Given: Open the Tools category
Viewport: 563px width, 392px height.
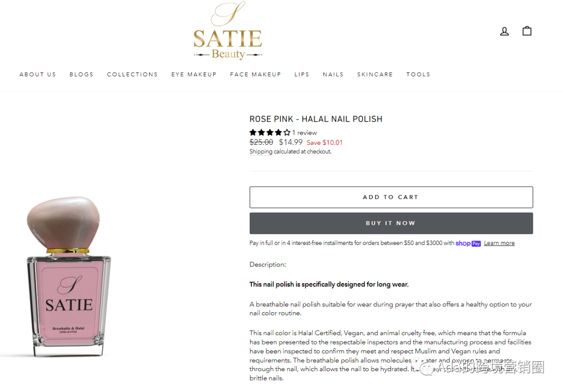Looking at the screenshot, I should coord(418,75).
